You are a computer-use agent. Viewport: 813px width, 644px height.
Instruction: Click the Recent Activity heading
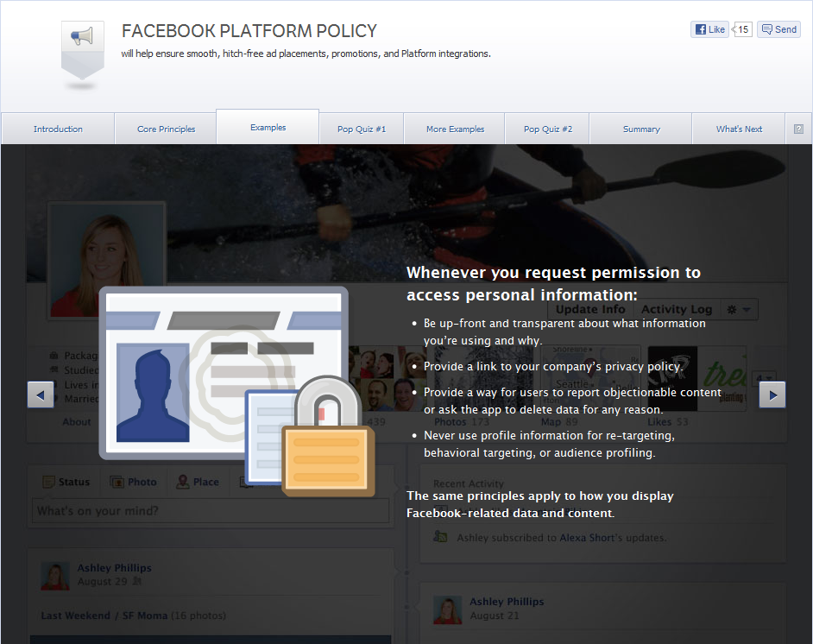(468, 483)
